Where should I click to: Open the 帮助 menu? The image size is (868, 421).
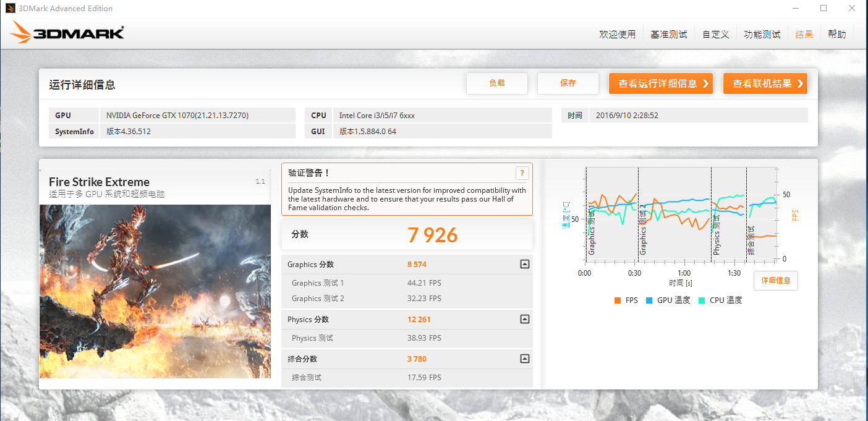836,34
